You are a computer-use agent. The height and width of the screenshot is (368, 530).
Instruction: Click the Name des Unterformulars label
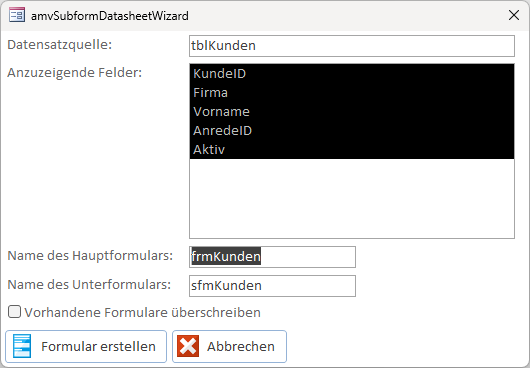pyautogui.click(x=89, y=285)
